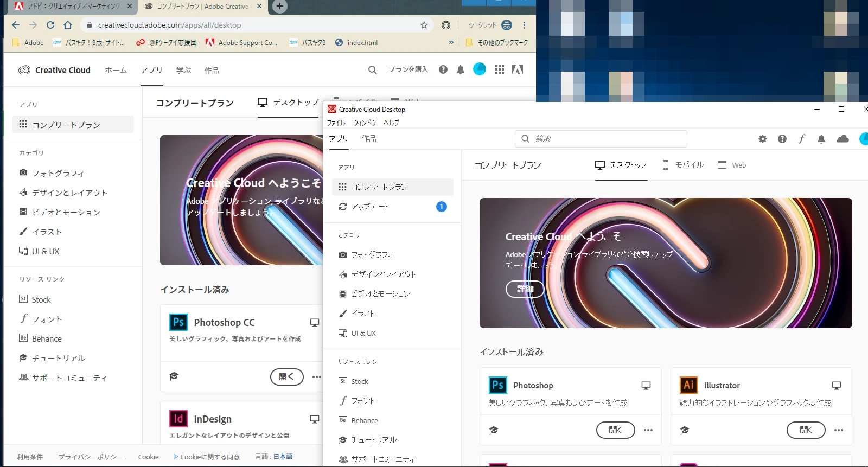Open 日本語 language link in website footer

[283, 457]
